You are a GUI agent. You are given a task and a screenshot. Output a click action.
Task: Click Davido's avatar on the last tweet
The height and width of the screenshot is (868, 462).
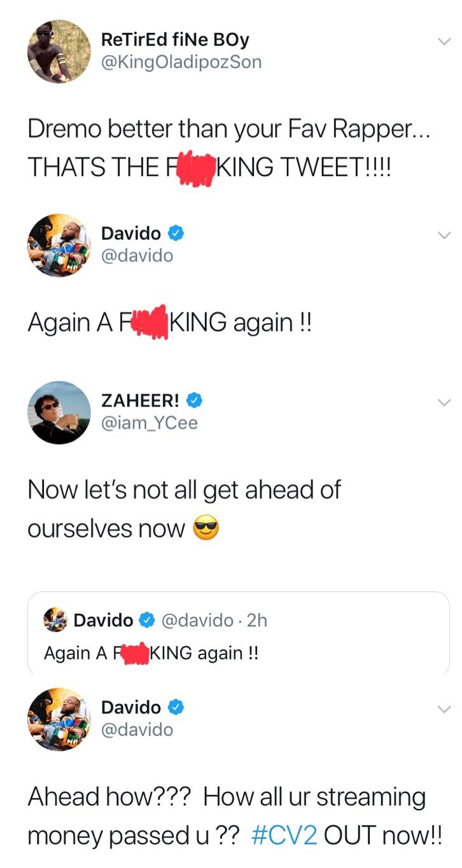tap(59, 719)
